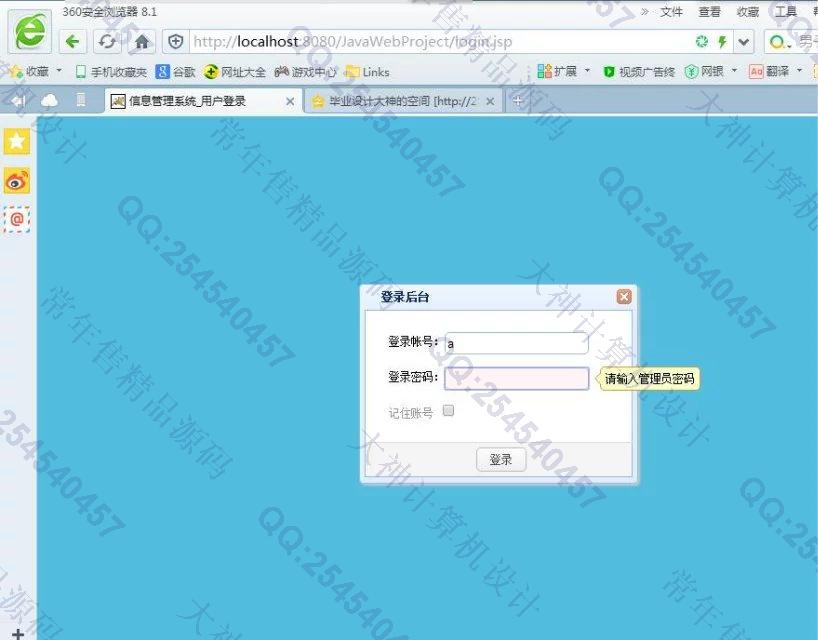
Task: Expand the 翻译 dropdown arrow
Action: pyautogui.click(x=799, y=70)
